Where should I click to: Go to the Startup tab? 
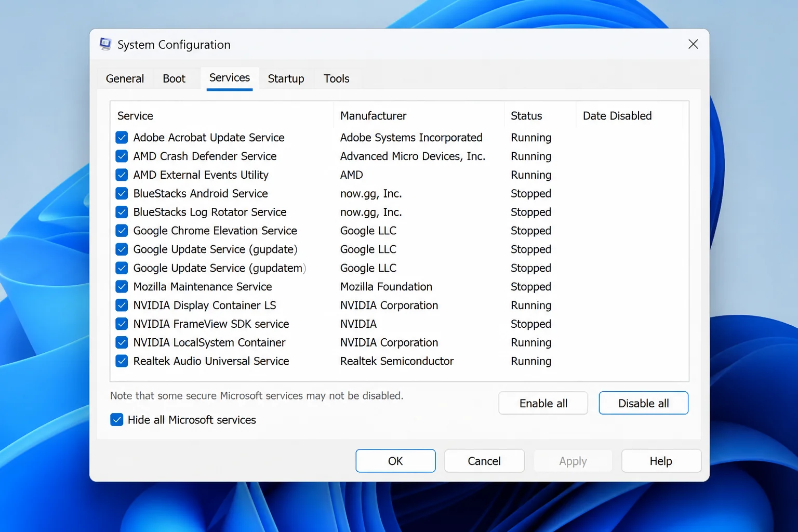click(x=286, y=78)
